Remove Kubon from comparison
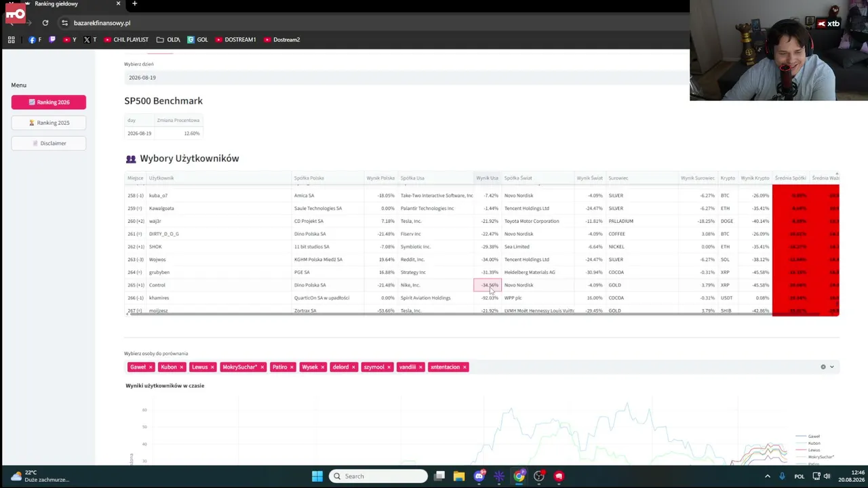 point(182,367)
